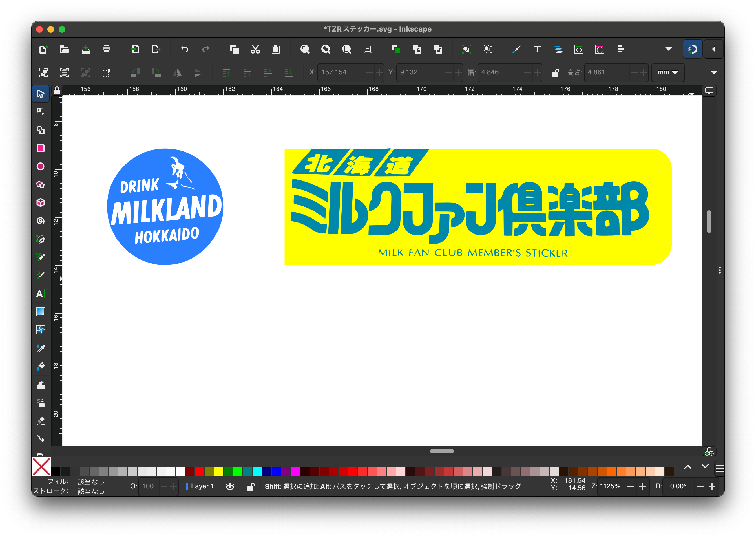This screenshot has width=756, height=538.
Task: Select the Pencil freehand tool
Action: (41, 257)
